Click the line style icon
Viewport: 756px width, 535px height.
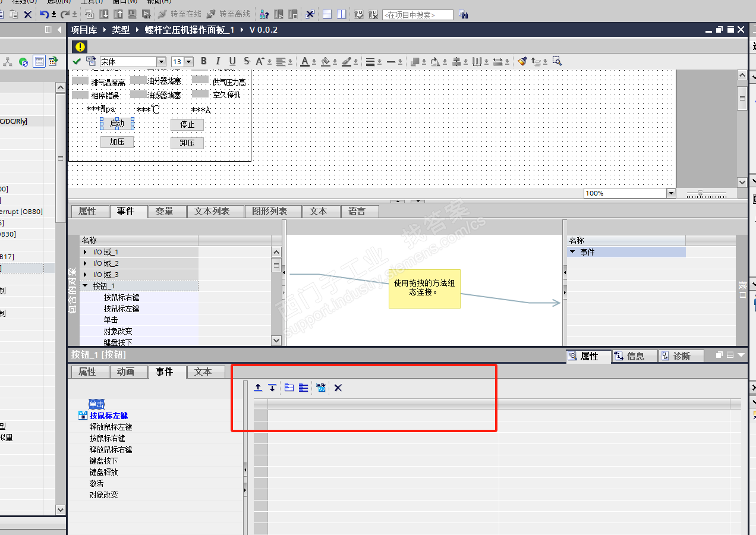pyautogui.click(x=390, y=61)
